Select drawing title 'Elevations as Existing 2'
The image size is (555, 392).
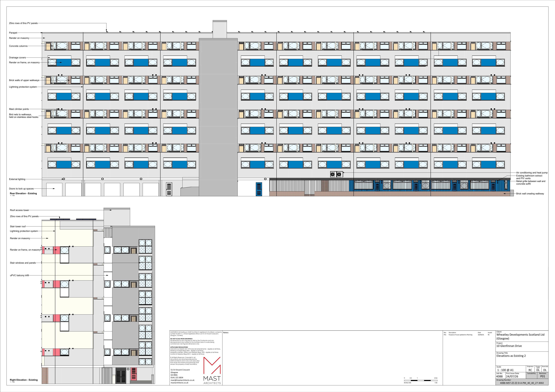[511, 356]
